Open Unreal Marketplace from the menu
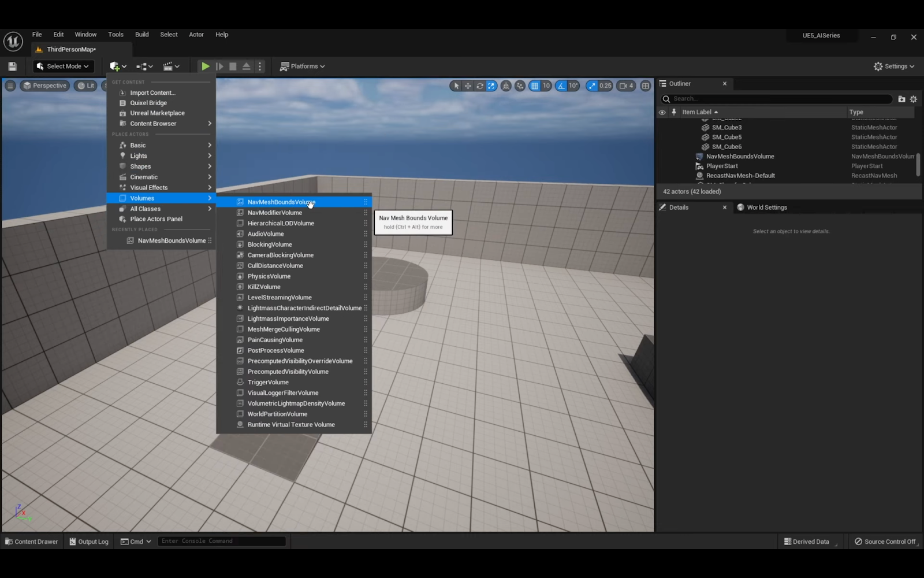924x578 pixels. coord(162,113)
